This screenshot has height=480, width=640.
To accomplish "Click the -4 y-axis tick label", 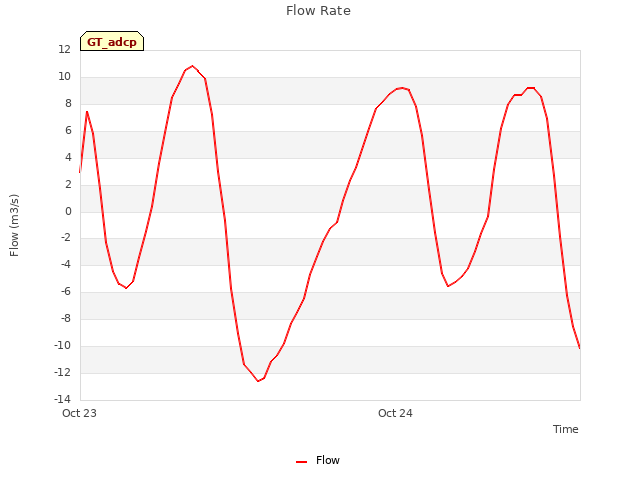I will [66, 264].
